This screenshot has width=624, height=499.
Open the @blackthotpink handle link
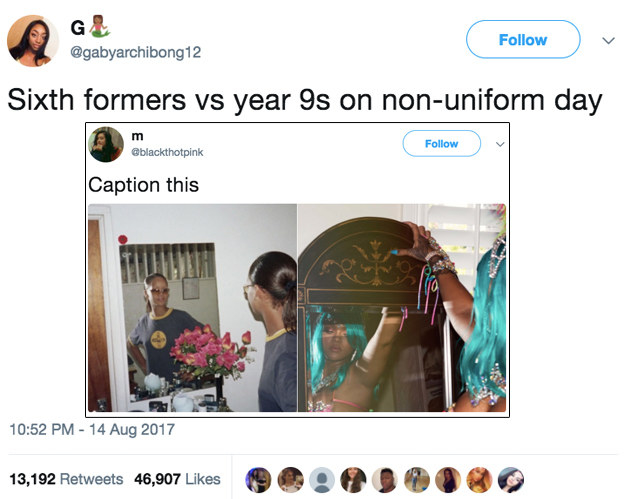tap(167, 152)
